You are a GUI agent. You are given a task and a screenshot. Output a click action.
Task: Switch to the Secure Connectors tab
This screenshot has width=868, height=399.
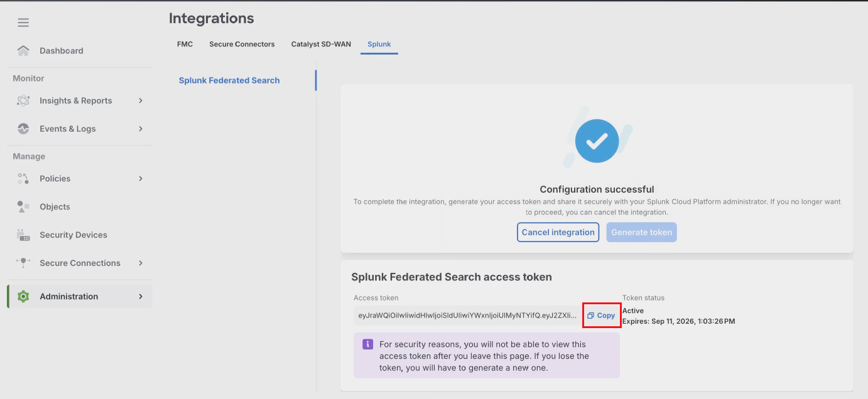242,45
